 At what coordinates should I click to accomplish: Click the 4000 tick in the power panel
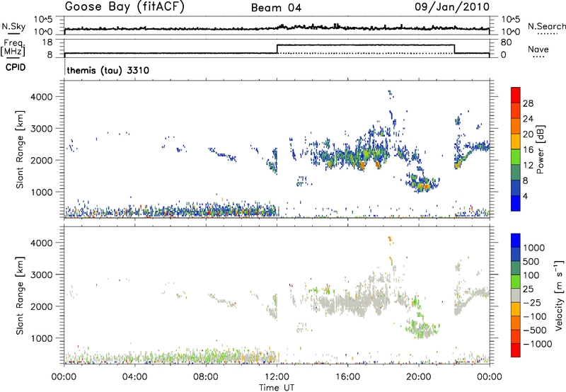(x=41, y=97)
